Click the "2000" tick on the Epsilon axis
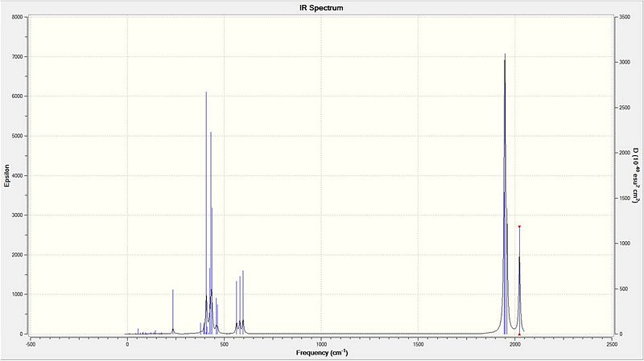This screenshot has height=361, width=644. (x=19, y=255)
